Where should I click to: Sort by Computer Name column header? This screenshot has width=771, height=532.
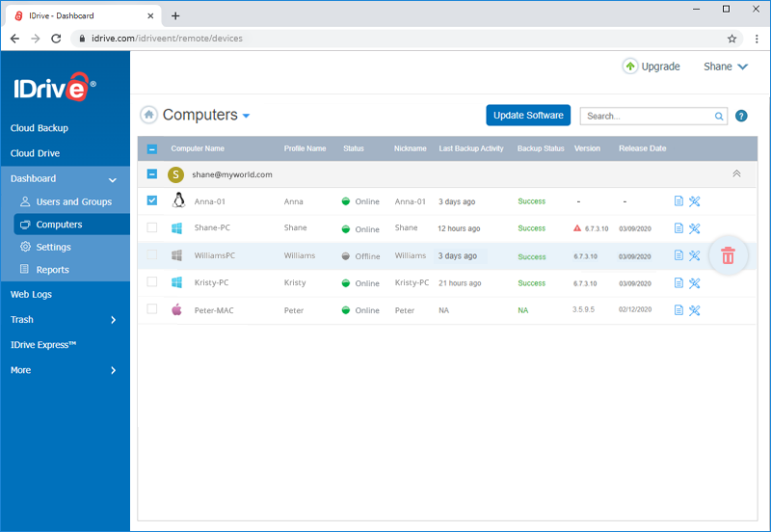pyautogui.click(x=198, y=148)
